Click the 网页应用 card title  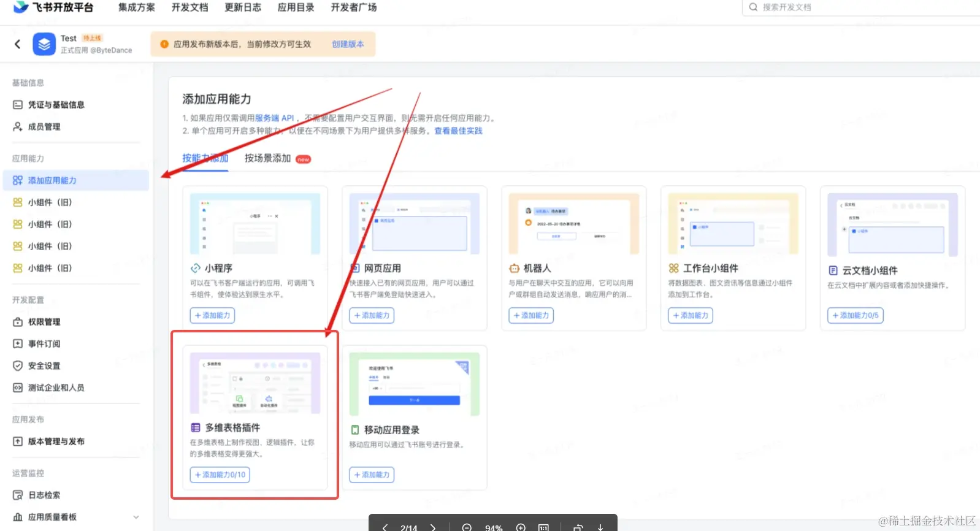[383, 268]
